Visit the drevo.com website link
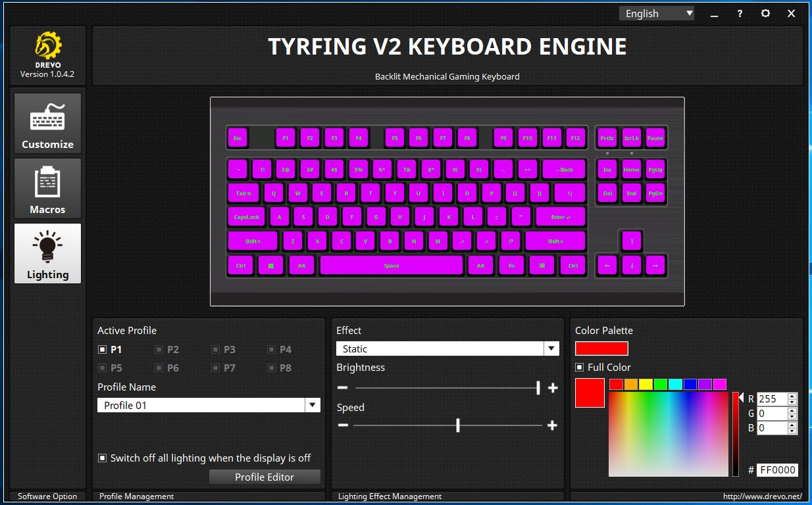812x505 pixels. (x=762, y=496)
